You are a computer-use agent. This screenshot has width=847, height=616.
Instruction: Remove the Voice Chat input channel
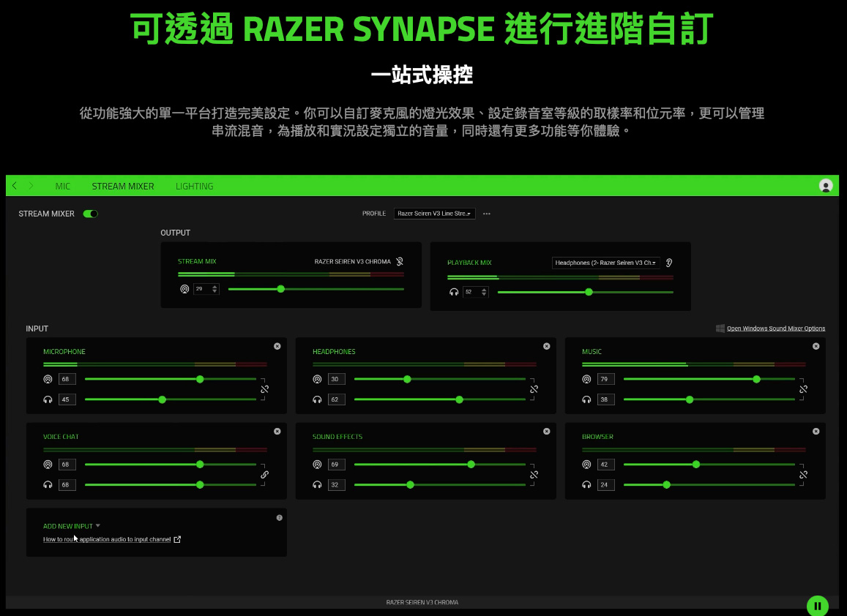click(x=277, y=432)
